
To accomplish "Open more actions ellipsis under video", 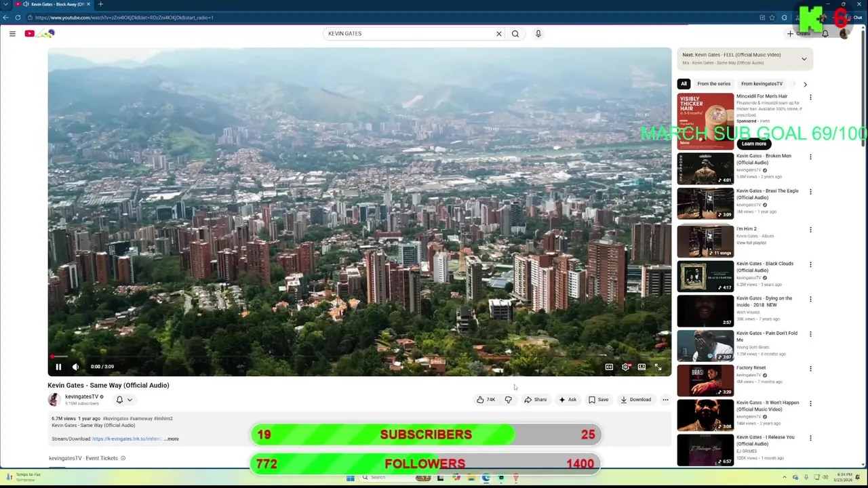I will coord(665,400).
